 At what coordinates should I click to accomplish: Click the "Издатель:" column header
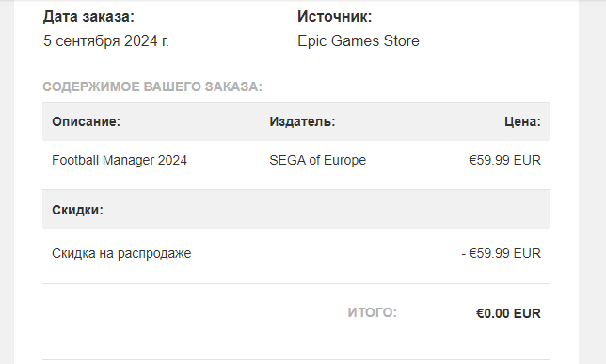pyautogui.click(x=302, y=121)
